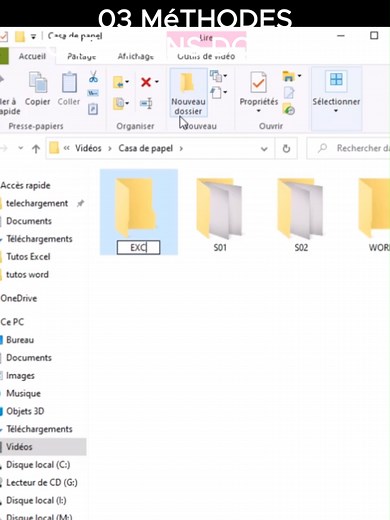Click the History icon in Ouvrir group
This screenshot has height=520, width=390.
289,109
